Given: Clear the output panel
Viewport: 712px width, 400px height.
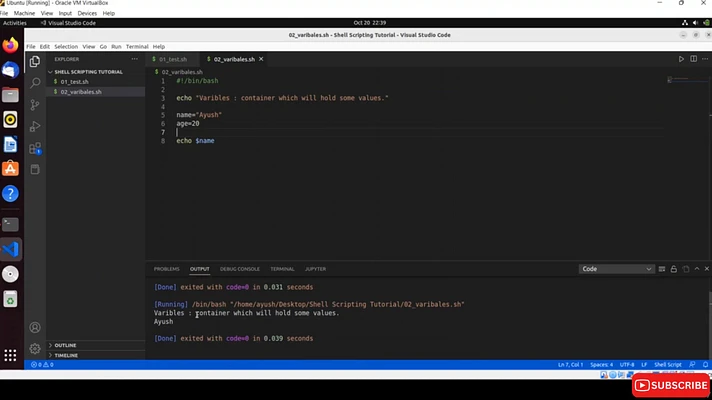Looking at the screenshot, I should (x=662, y=269).
